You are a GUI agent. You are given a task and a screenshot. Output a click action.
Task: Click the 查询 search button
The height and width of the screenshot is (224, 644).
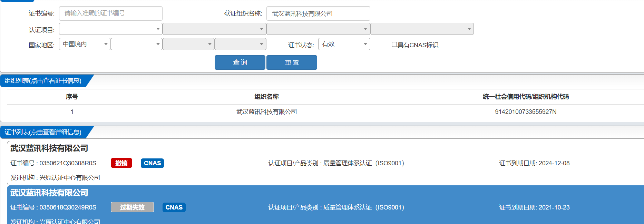240,62
